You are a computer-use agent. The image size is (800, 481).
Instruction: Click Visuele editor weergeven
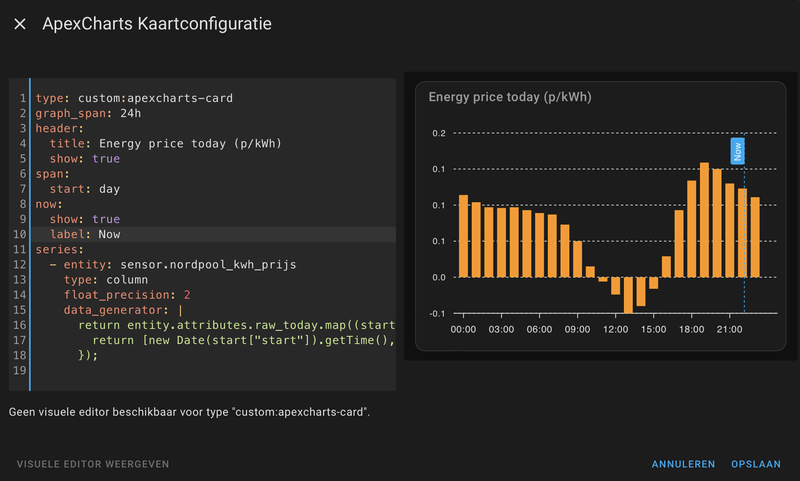(93, 464)
